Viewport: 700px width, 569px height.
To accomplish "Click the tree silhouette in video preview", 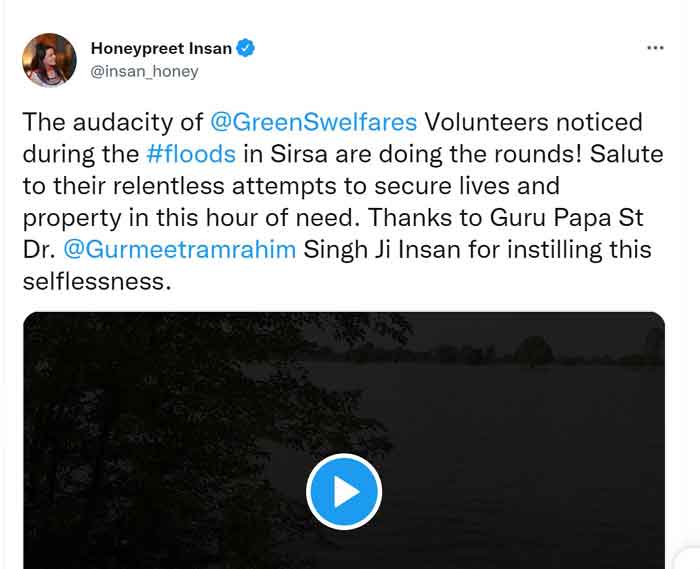I will point(156,424).
